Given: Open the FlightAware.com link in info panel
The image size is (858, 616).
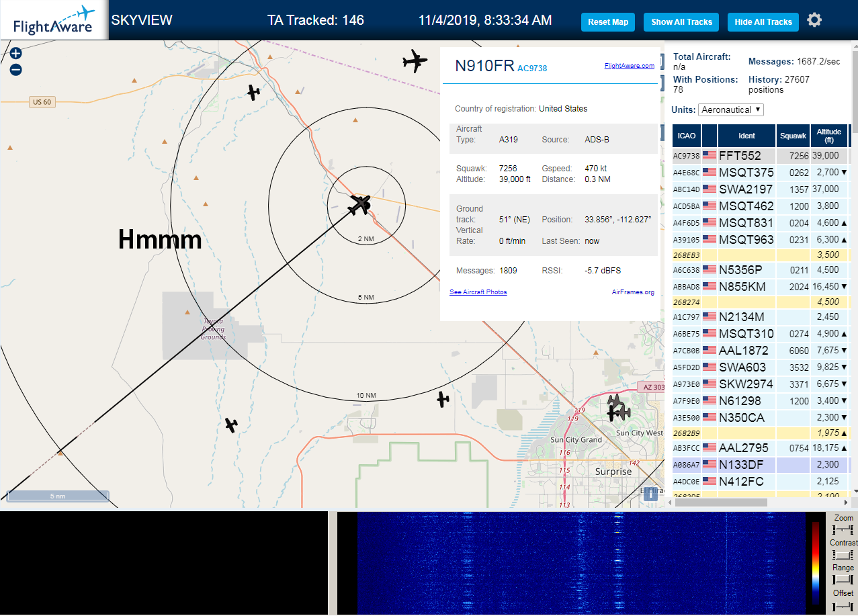Looking at the screenshot, I should pos(629,66).
